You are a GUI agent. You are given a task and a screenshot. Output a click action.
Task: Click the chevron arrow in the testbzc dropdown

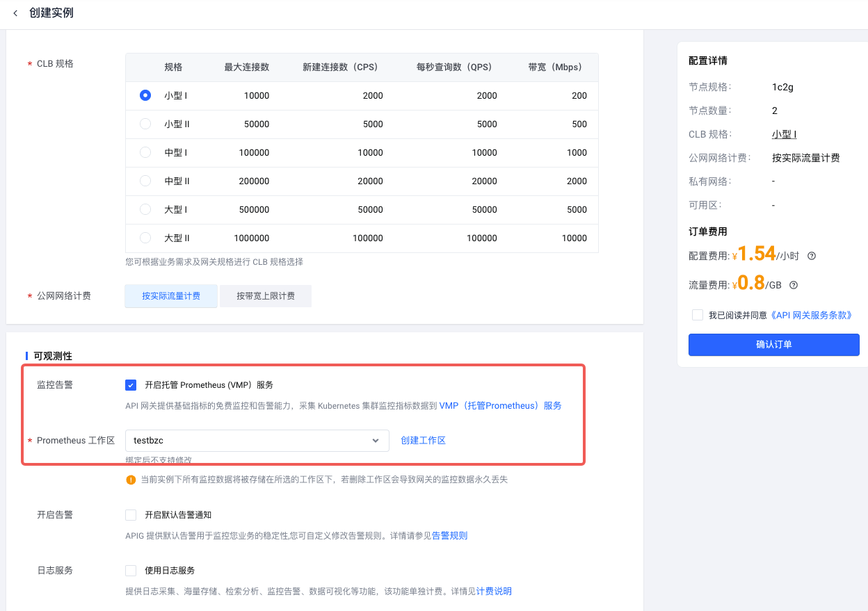[376, 441]
